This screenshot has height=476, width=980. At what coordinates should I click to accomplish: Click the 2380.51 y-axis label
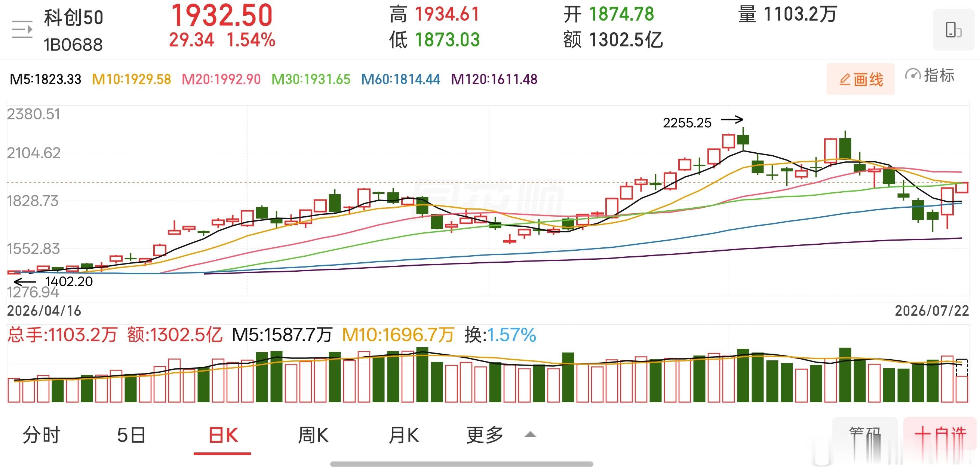[x=34, y=114]
